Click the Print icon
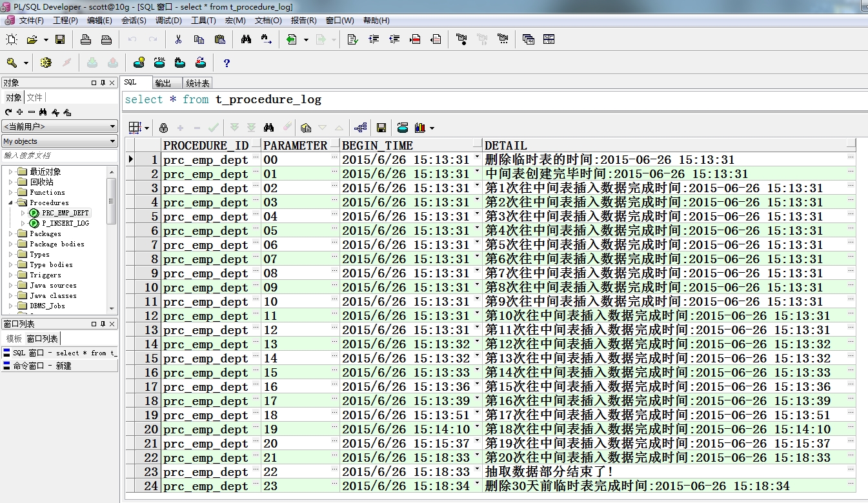Image resolution: width=868 pixels, height=503 pixels. (x=85, y=40)
